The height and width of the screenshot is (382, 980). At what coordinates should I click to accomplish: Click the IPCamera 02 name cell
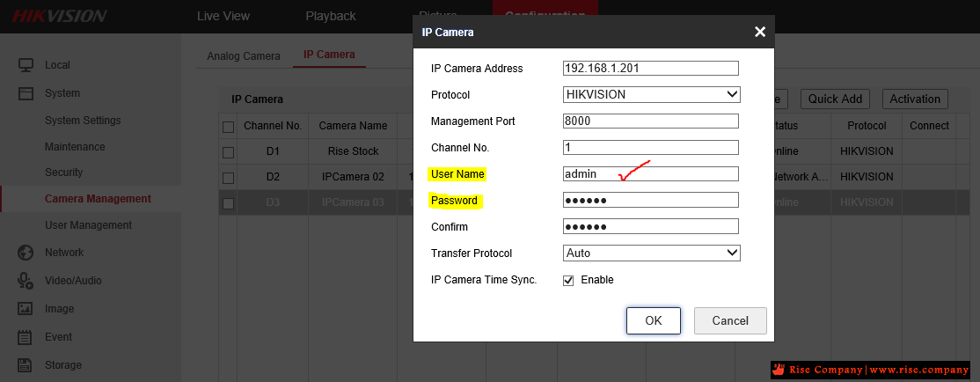click(x=353, y=177)
